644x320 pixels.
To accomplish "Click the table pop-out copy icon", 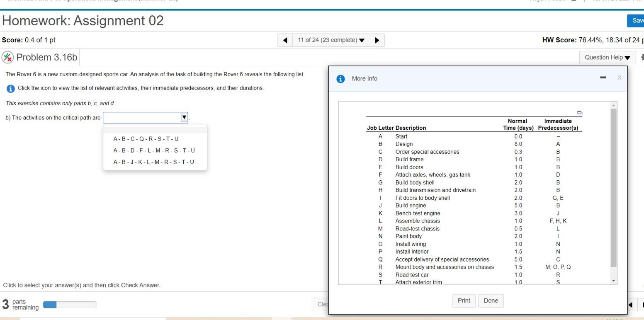I will pyautogui.click(x=579, y=113).
